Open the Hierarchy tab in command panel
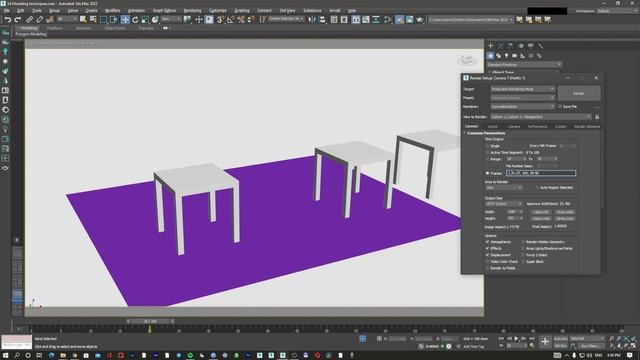Screen dimensions: 640x360 click(511, 46)
